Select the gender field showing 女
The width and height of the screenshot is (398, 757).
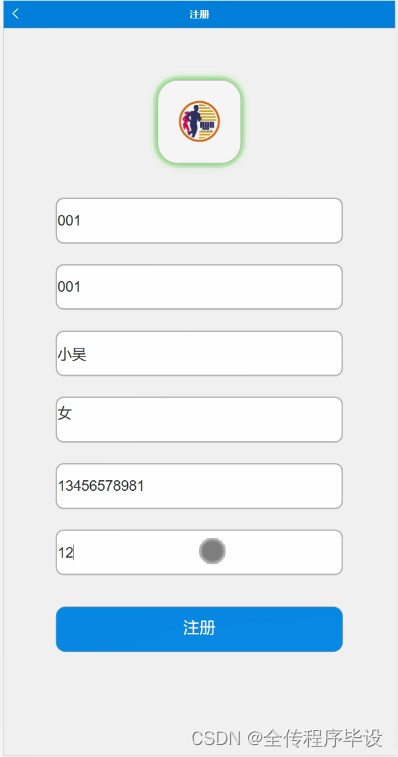point(199,420)
